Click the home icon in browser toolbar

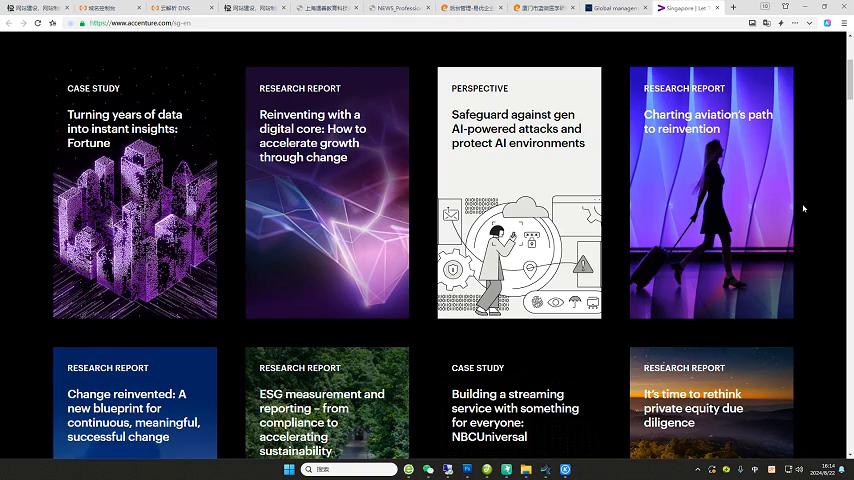click(53, 22)
